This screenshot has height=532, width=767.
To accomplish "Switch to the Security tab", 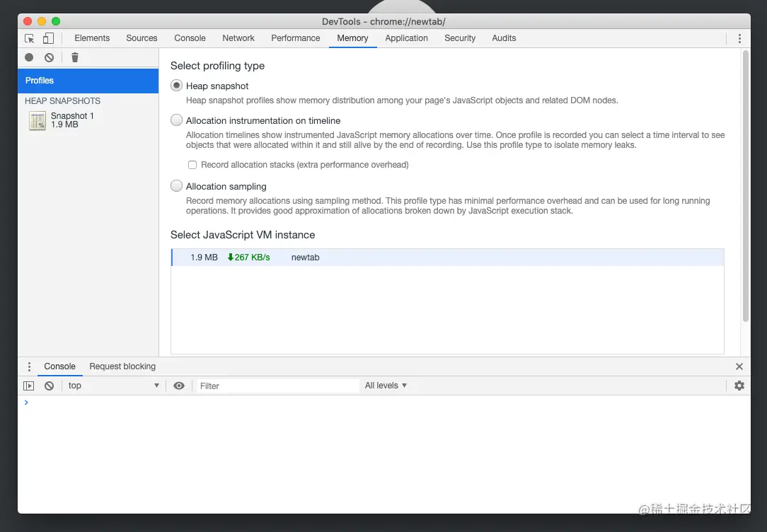I will 460,38.
